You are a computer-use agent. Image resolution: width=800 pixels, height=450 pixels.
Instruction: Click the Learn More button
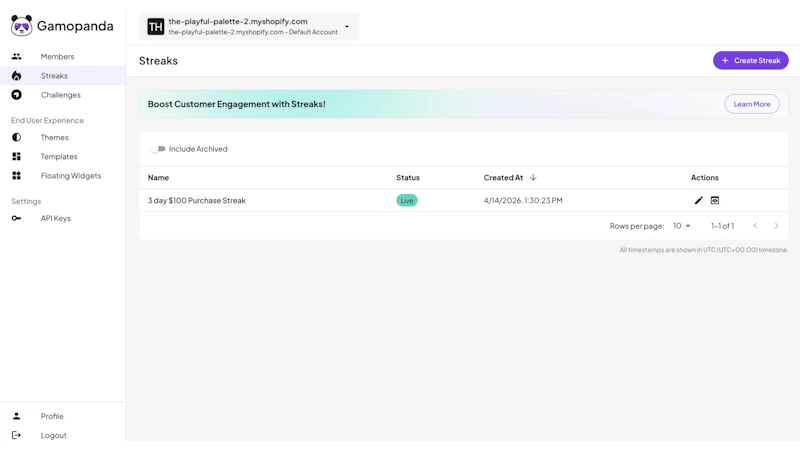tap(752, 104)
